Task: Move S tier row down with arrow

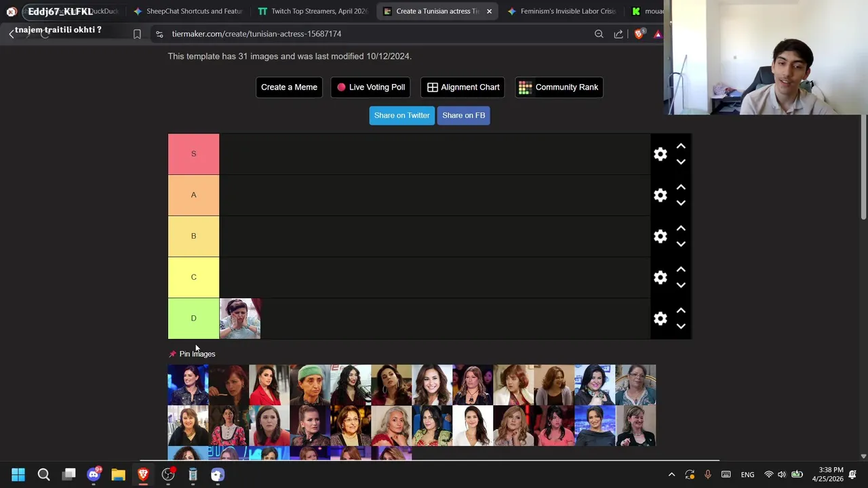Action: 681,162
